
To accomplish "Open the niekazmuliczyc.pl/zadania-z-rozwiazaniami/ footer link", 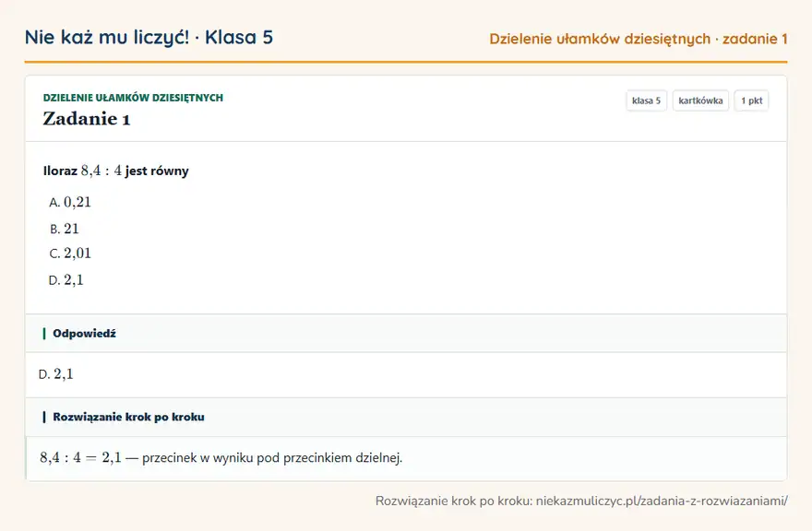I will pyautogui.click(x=662, y=501).
